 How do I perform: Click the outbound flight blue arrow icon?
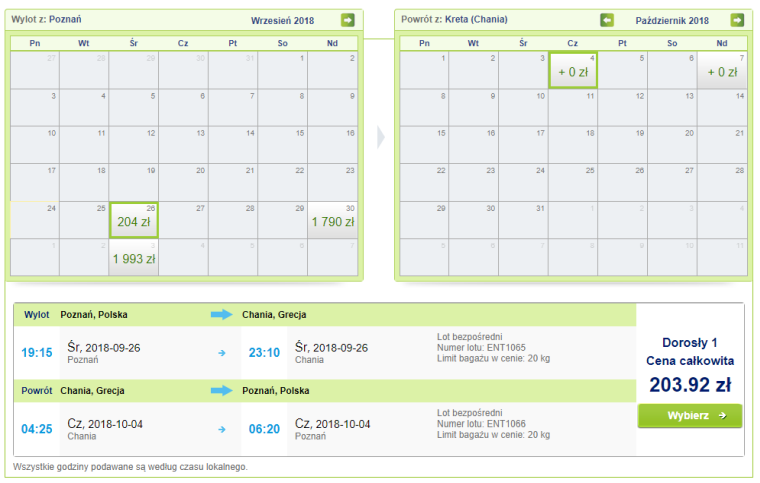(x=222, y=314)
